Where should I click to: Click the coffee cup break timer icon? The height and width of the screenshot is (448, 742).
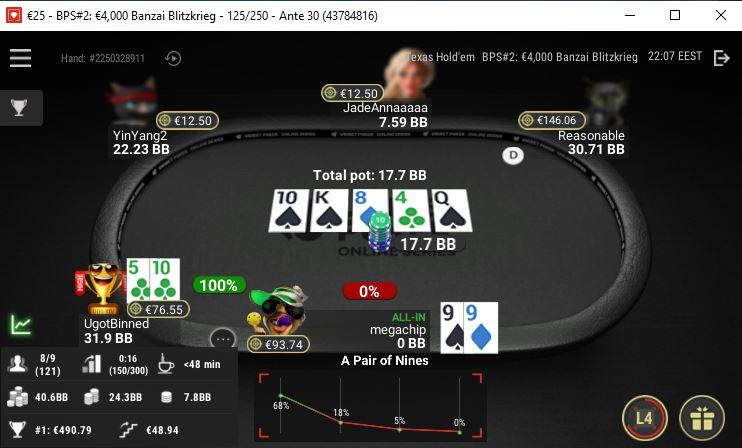coord(166,364)
